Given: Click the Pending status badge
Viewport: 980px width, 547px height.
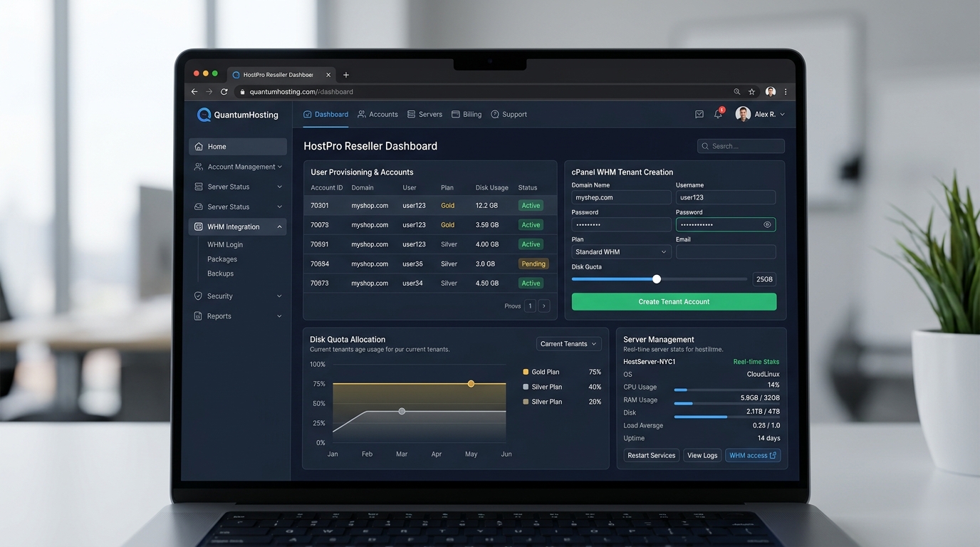Looking at the screenshot, I should (x=533, y=264).
